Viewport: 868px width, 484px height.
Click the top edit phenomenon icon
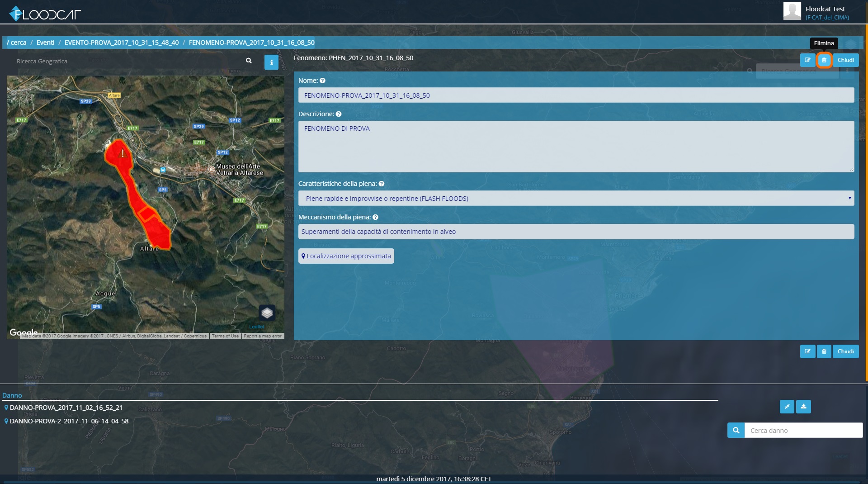807,60
